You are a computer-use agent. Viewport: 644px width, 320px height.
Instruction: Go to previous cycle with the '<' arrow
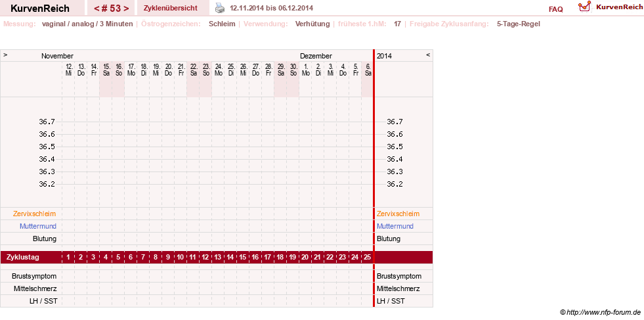tap(97, 9)
